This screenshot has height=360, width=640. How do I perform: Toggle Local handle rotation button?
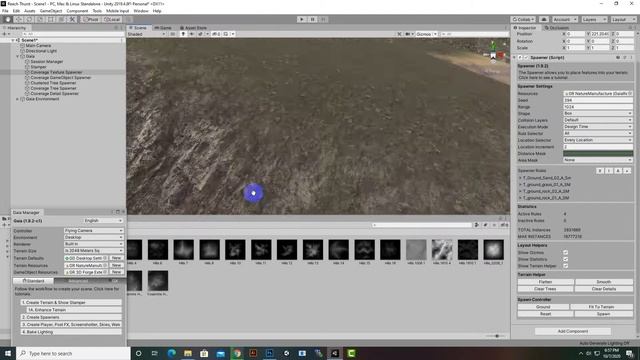point(111,19)
